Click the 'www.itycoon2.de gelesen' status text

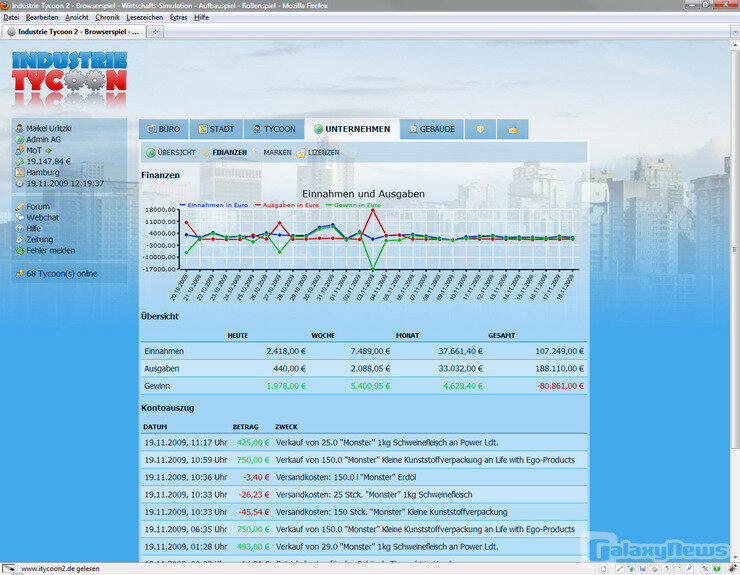pos(60,568)
